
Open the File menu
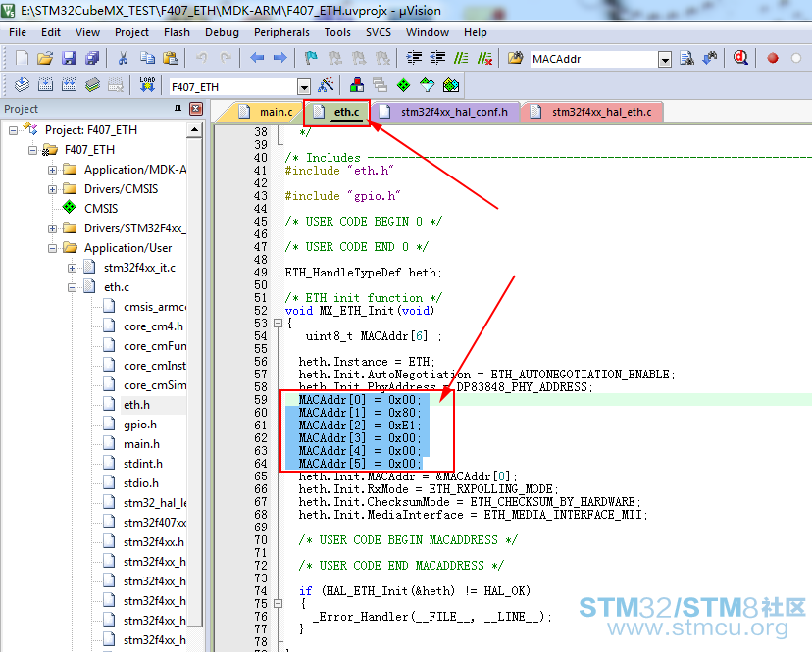(18, 32)
